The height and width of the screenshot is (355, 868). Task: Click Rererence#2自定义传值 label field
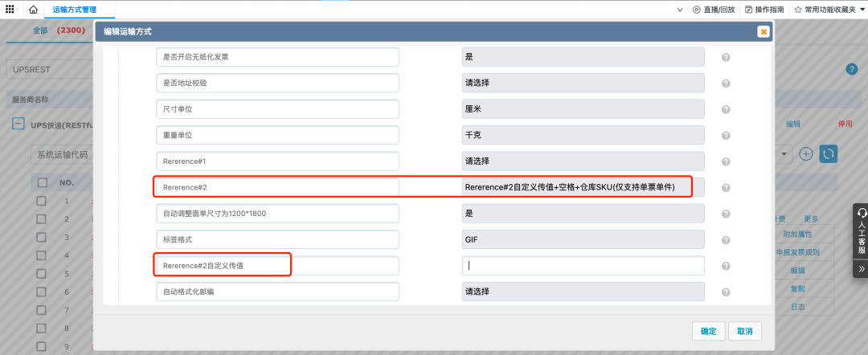pyautogui.click(x=277, y=265)
